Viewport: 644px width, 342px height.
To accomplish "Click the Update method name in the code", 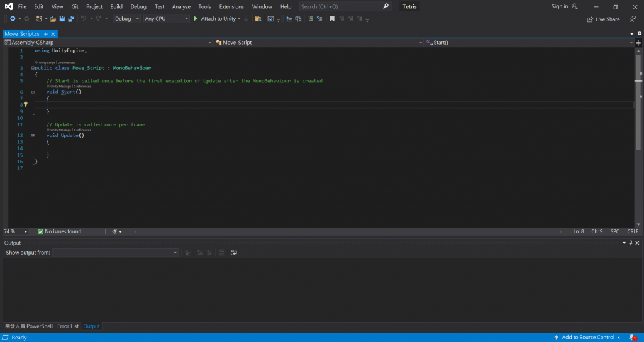I will point(69,135).
